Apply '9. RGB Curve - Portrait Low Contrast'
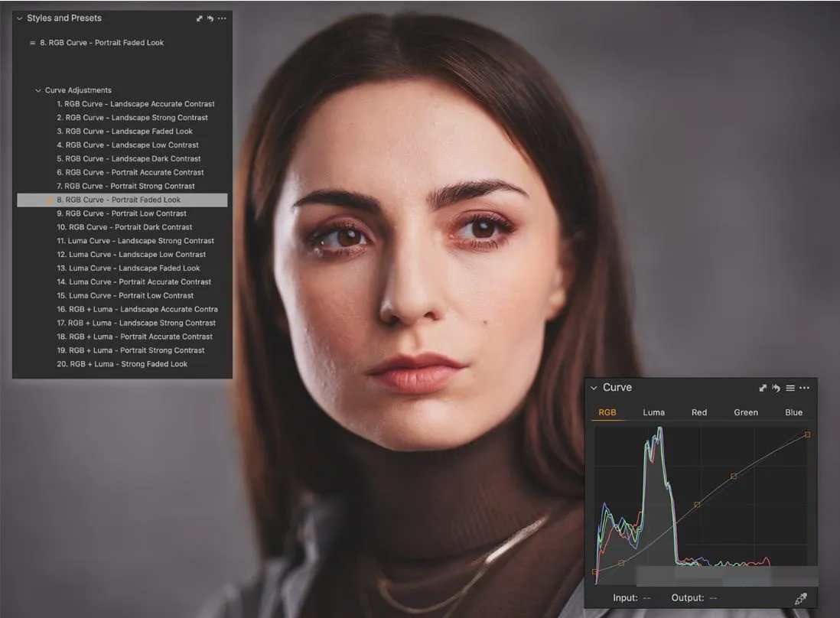Viewport: 840px width, 618px height. (x=122, y=213)
